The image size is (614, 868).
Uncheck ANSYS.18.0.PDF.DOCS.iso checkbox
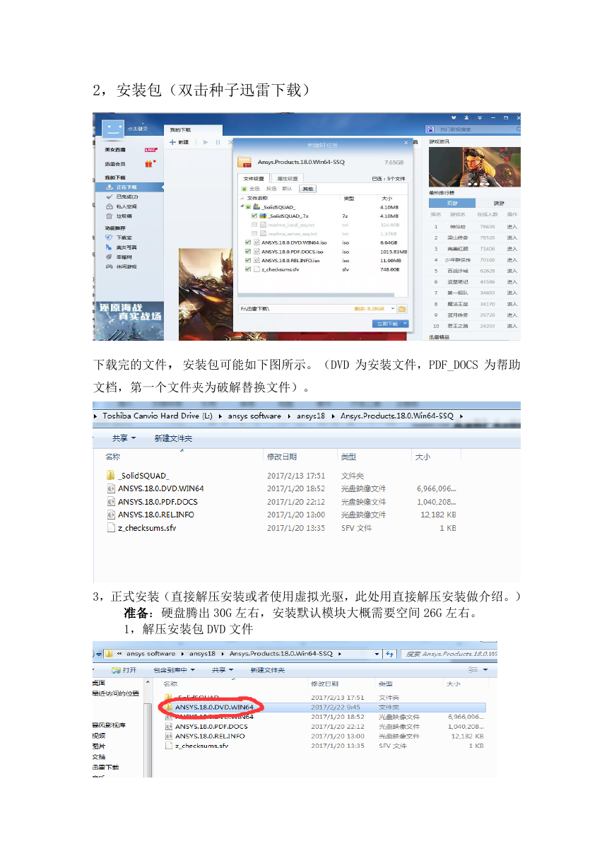point(247,252)
